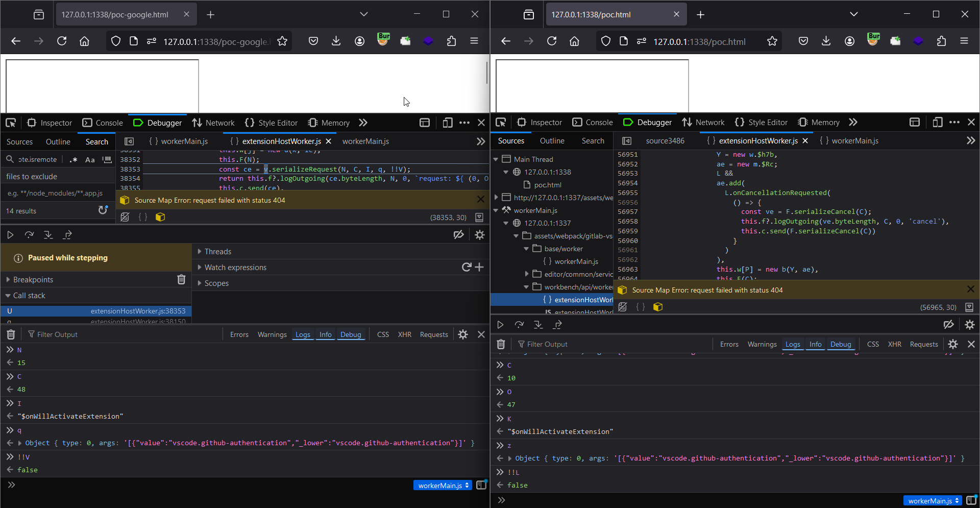Collapse Main Thread tree in right sources
The width and height of the screenshot is (980, 508).
(496, 159)
